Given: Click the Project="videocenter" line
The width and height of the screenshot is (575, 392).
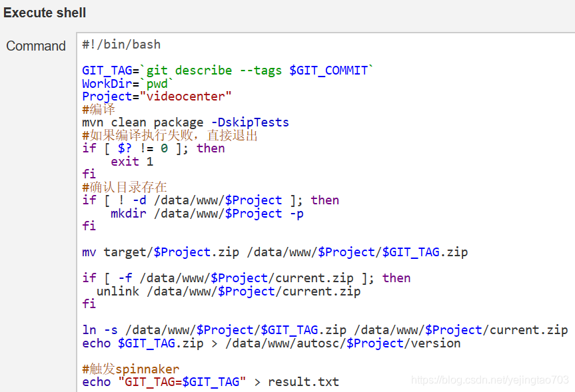Looking at the screenshot, I should 157,97.
